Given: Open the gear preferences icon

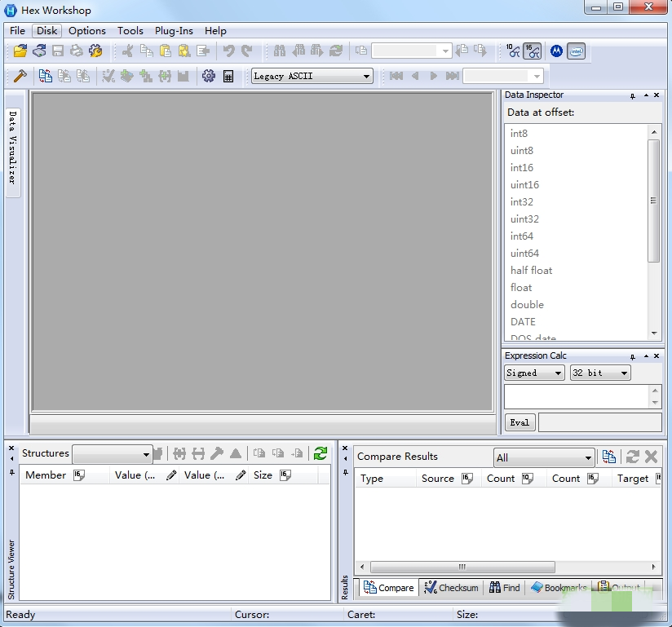Looking at the screenshot, I should tap(209, 76).
